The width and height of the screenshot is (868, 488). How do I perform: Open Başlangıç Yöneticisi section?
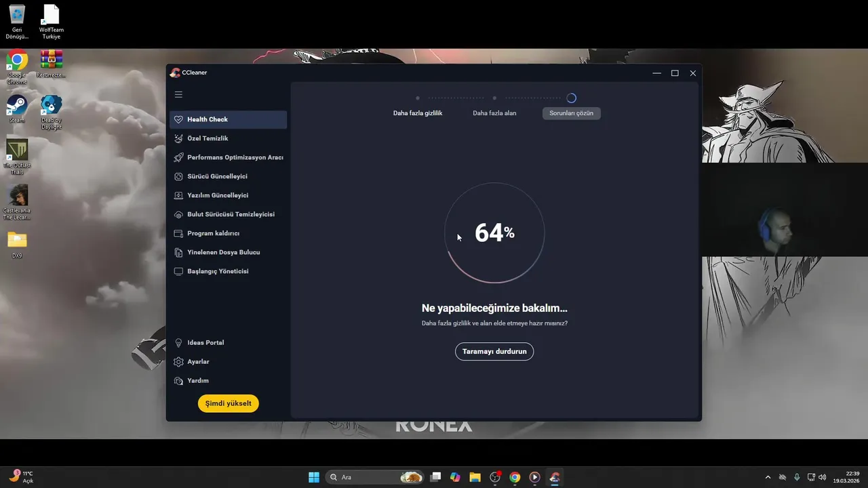point(229,271)
